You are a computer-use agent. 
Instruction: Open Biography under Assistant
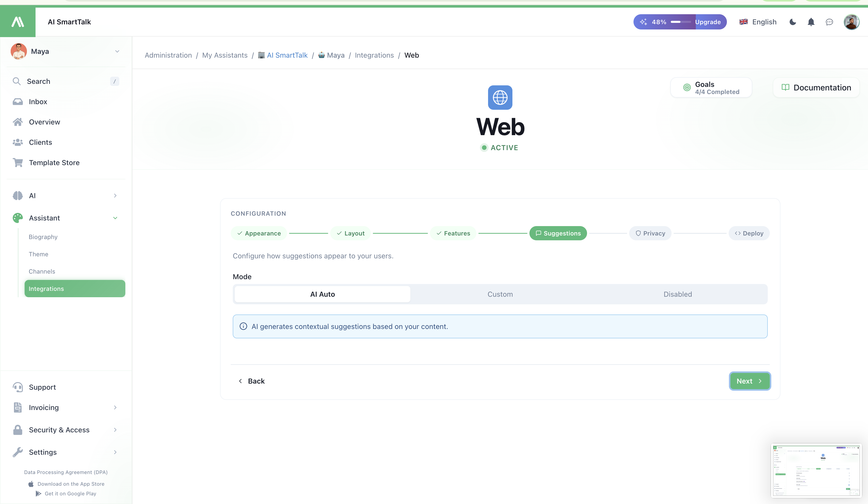point(43,237)
